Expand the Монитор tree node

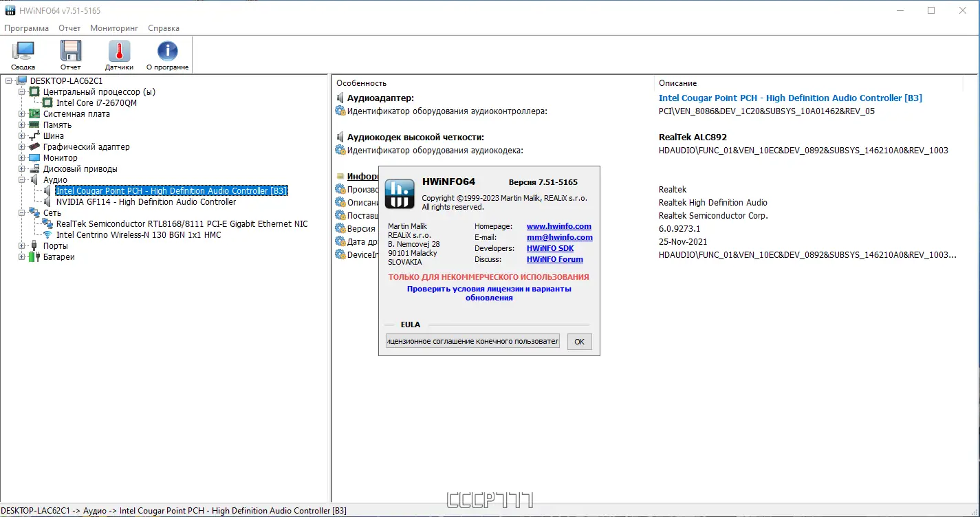tap(22, 158)
